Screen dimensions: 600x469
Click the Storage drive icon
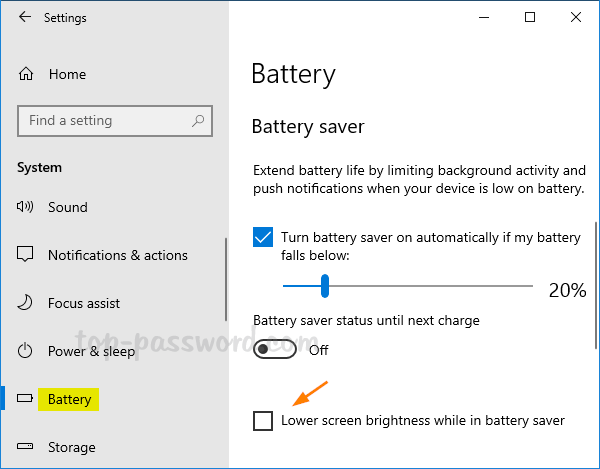[x=26, y=447]
